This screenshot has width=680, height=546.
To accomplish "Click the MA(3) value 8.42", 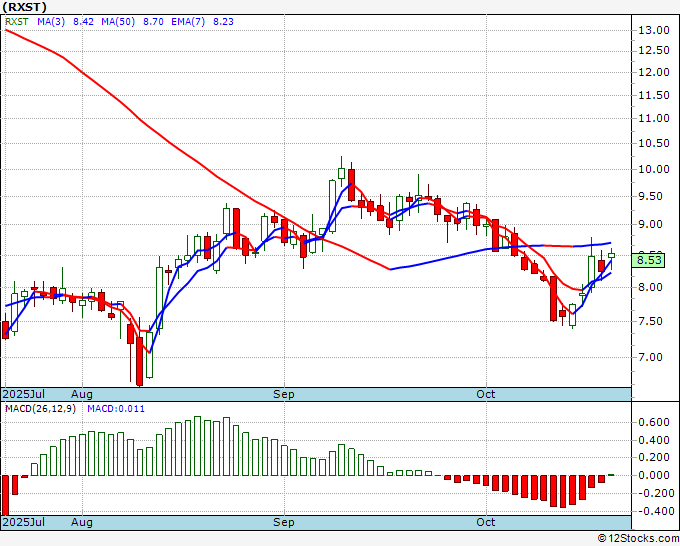I will coord(83,22).
